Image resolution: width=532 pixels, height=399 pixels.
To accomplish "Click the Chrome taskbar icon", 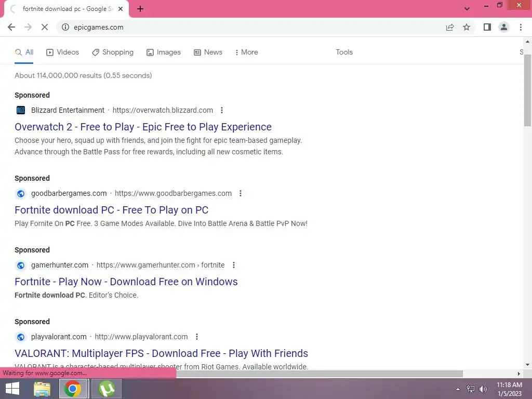I will point(73,389).
